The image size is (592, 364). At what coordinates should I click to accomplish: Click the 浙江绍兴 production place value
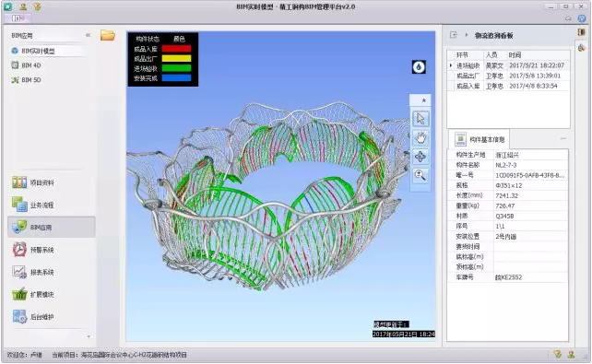(x=507, y=155)
